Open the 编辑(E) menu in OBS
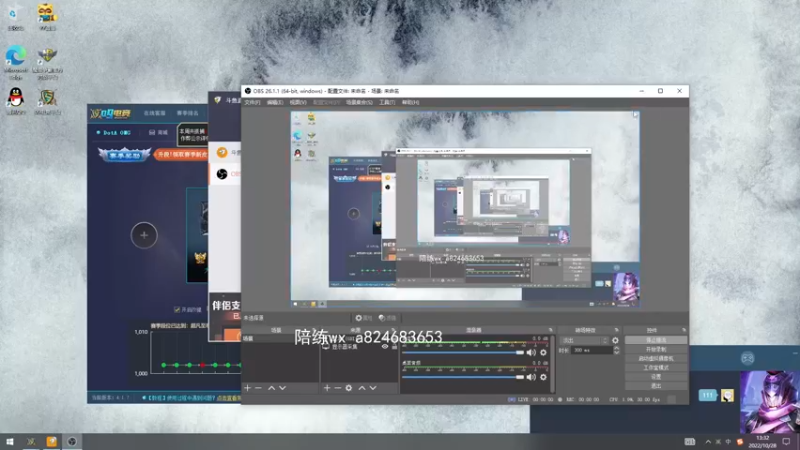 coord(274,103)
